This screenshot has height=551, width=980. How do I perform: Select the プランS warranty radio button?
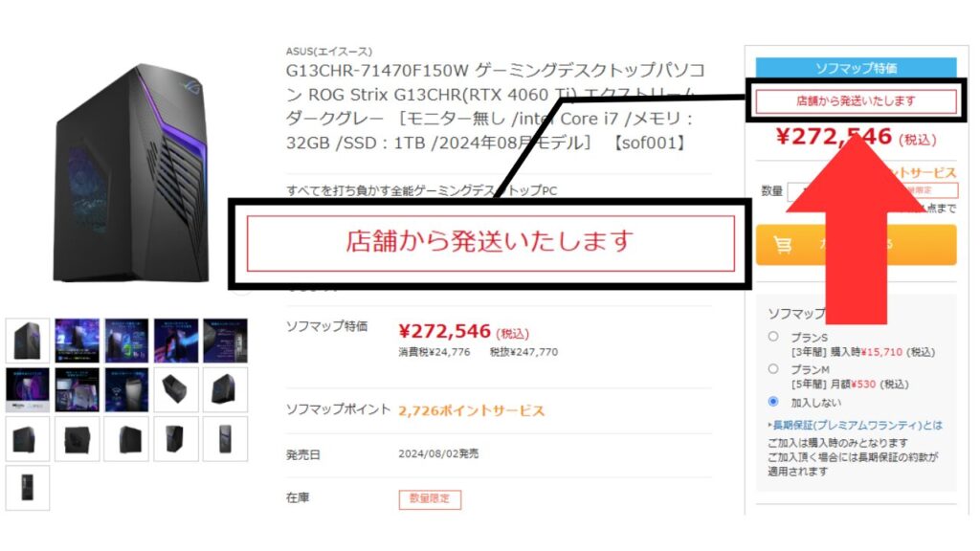coord(773,336)
